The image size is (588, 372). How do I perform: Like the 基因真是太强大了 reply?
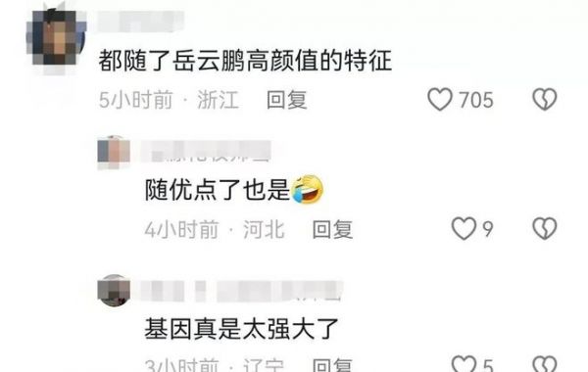tap(464, 363)
